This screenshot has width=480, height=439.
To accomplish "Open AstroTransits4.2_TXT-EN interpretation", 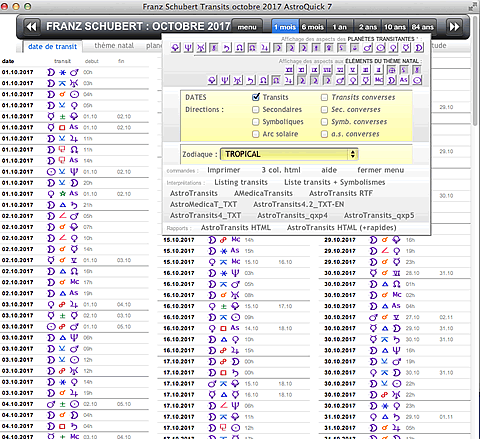I will (x=299, y=204).
